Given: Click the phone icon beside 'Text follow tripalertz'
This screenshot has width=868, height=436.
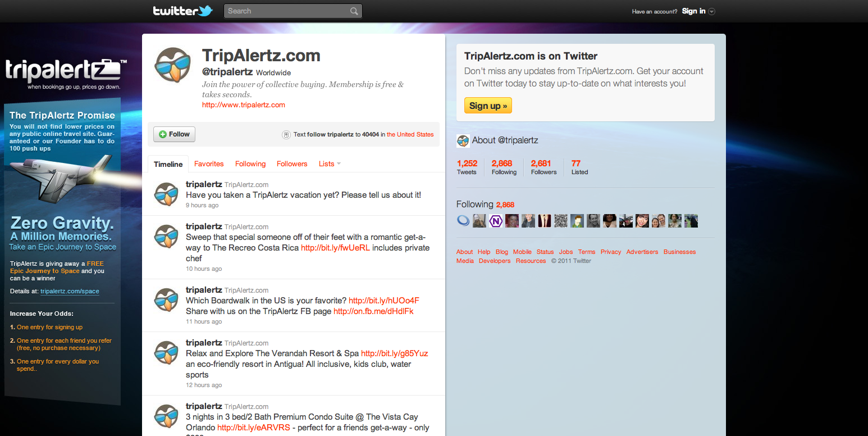Looking at the screenshot, I should click(286, 135).
